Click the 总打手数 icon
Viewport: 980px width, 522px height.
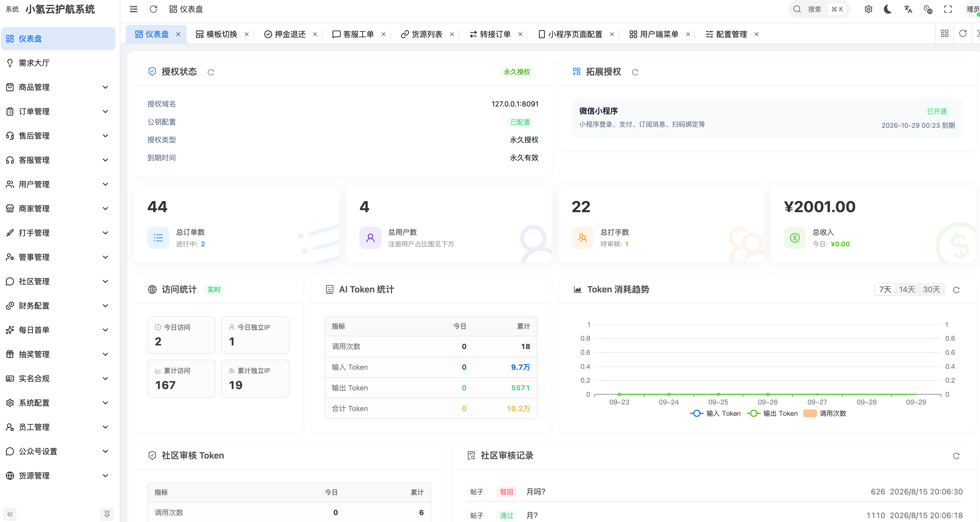582,238
